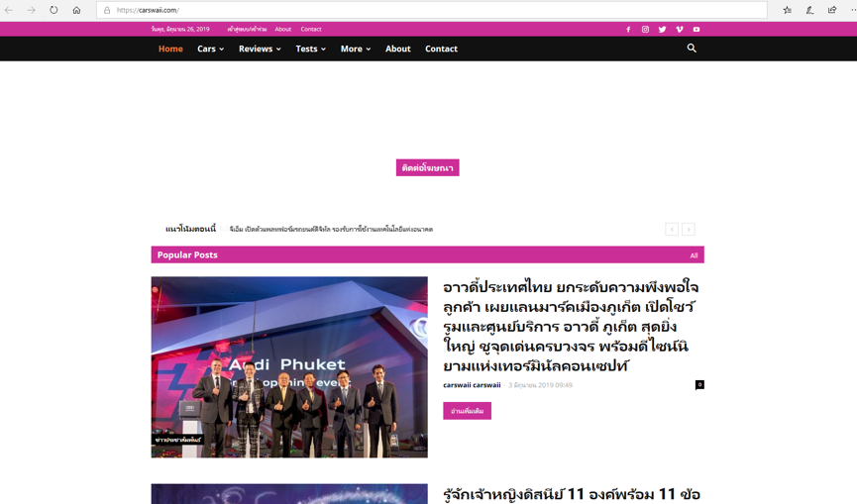Open the Twitter social icon
The width and height of the screenshot is (857, 504).
click(662, 30)
